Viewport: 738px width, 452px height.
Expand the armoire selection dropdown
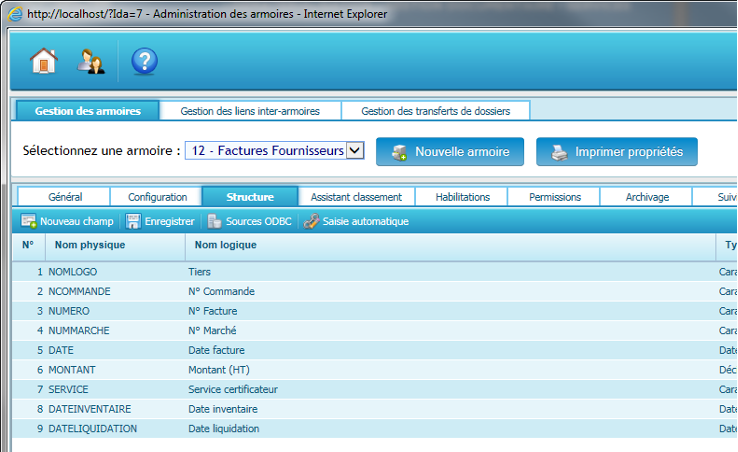(x=355, y=151)
